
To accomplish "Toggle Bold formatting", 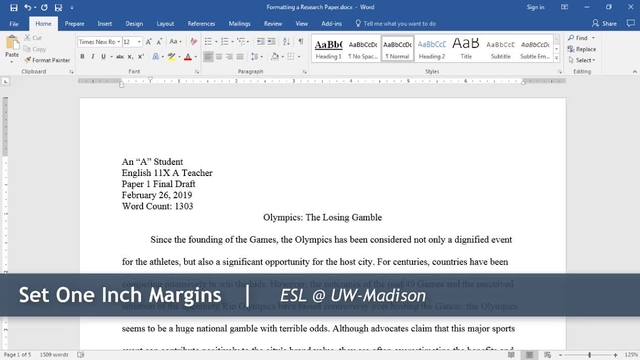I will coord(82,57).
